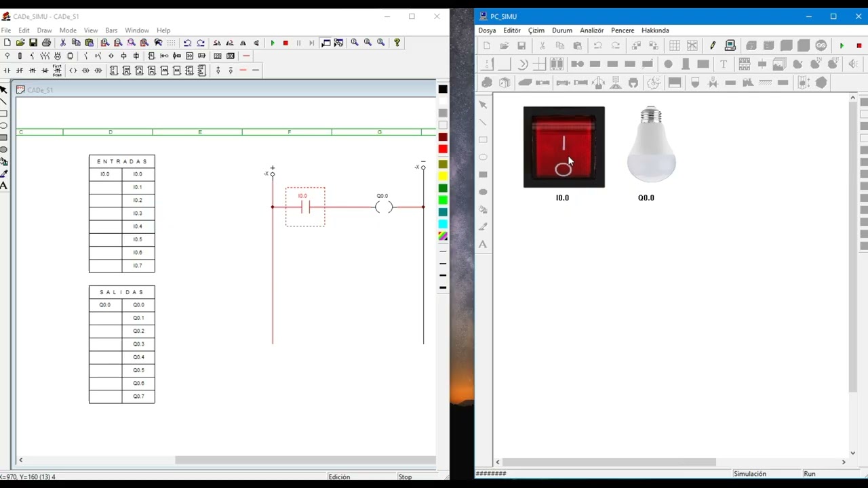Select the I0.0 contact in the ladder diagram

pyautogui.click(x=305, y=207)
